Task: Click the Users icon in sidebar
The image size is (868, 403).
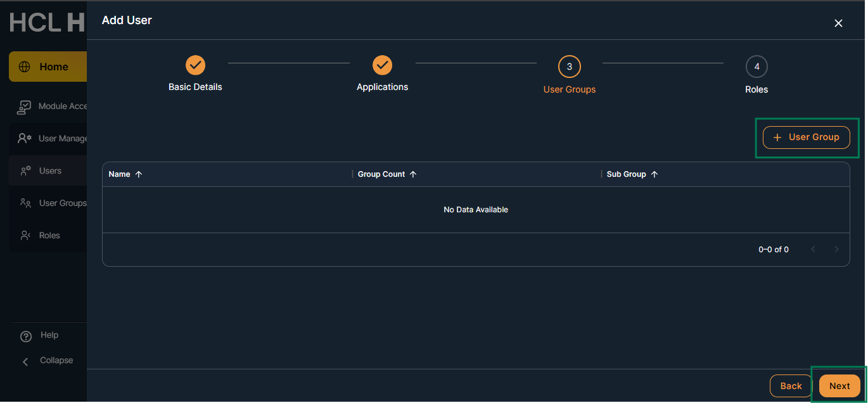Action: click(x=25, y=171)
